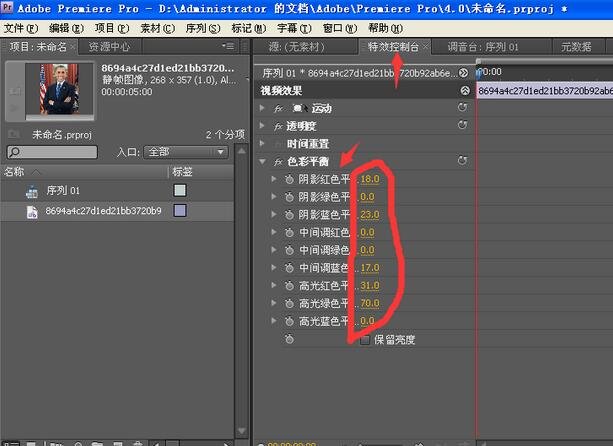Toggle the 高光绿色平衡 animation stopwatch
The width and height of the screenshot is (613, 446).
(289, 303)
